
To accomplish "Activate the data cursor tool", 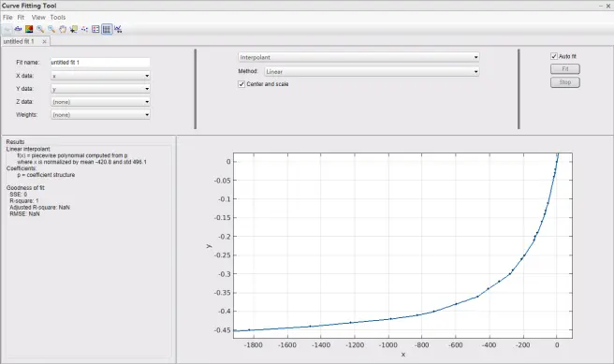I will pos(73,29).
